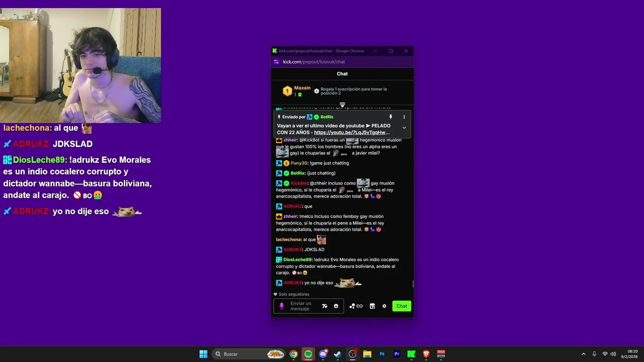Click DiosLeche89 username in popout chat
This screenshot has height=362, width=644.
pyautogui.click(x=298, y=259)
